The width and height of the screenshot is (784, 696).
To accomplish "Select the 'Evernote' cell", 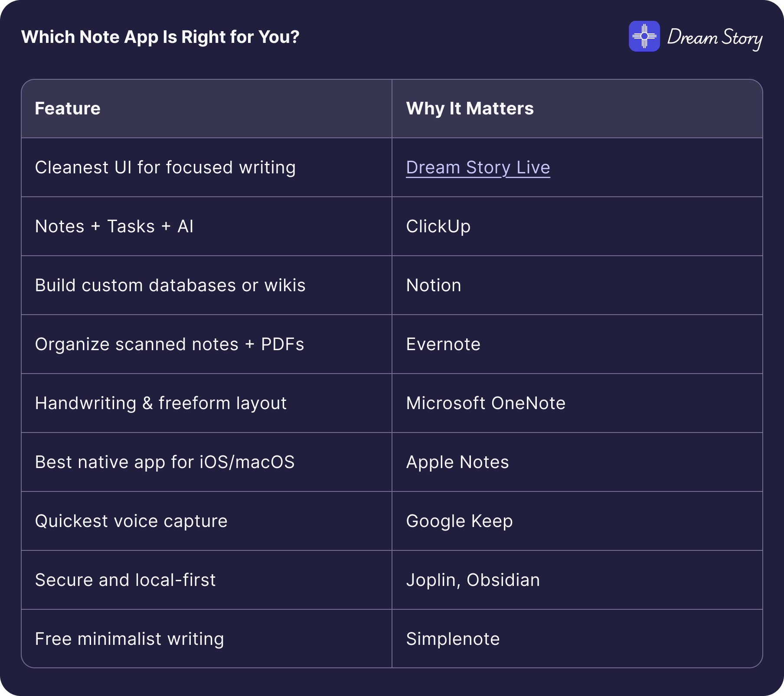I will (x=577, y=345).
